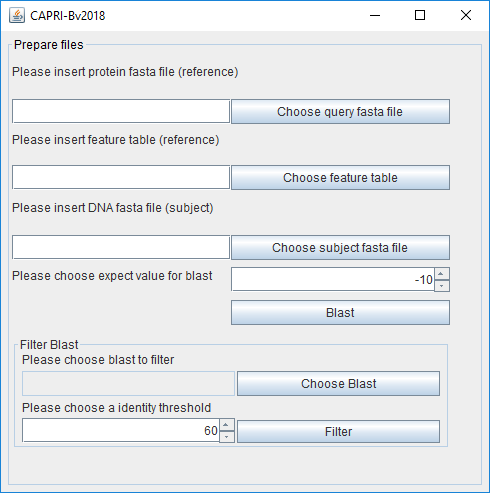Open the Choose feature table dialog
This screenshot has height=493, width=490.
tap(340, 178)
